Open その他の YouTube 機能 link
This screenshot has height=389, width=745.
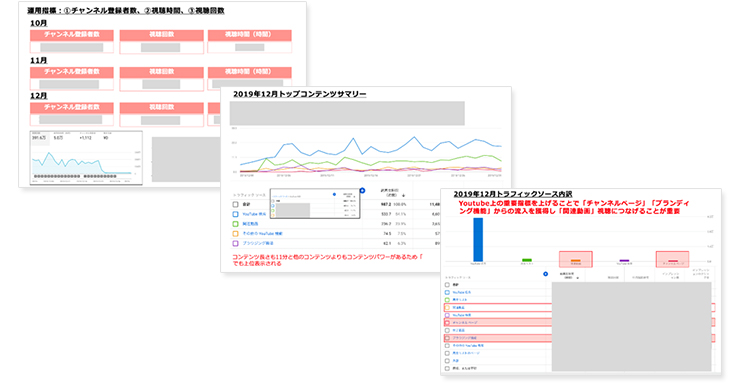[262, 234]
